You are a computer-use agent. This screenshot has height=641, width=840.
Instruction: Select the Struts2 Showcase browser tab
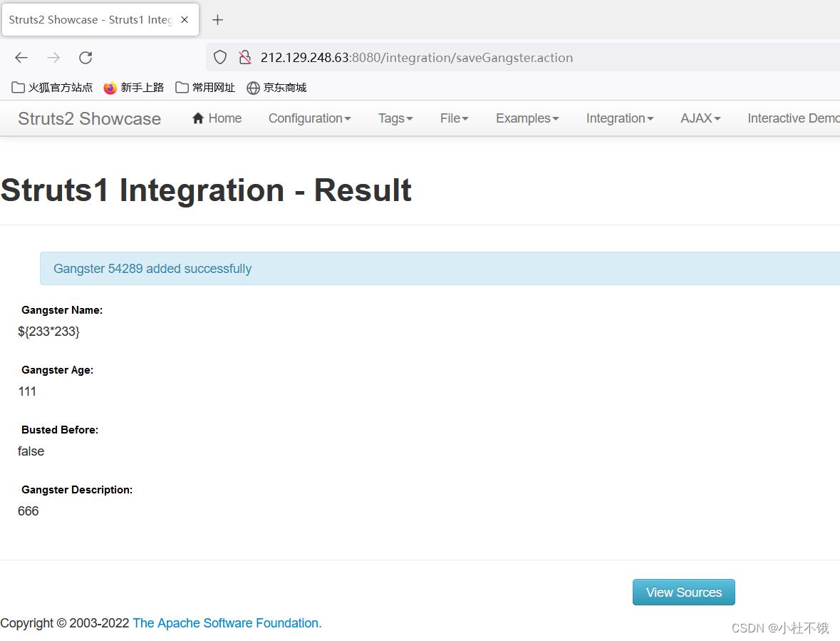click(x=100, y=20)
